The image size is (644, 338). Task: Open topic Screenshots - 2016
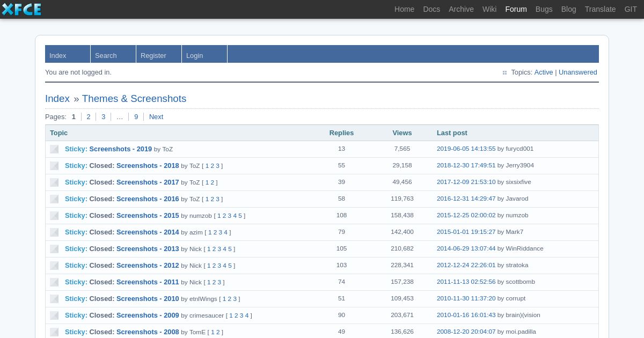(148, 199)
